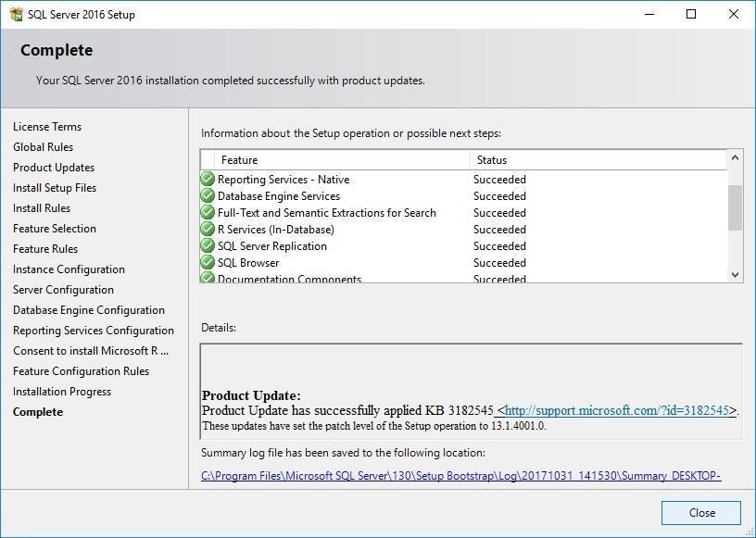Open the Summary log file path link
This screenshot has height=538, width=756.
tap(460, 476)
